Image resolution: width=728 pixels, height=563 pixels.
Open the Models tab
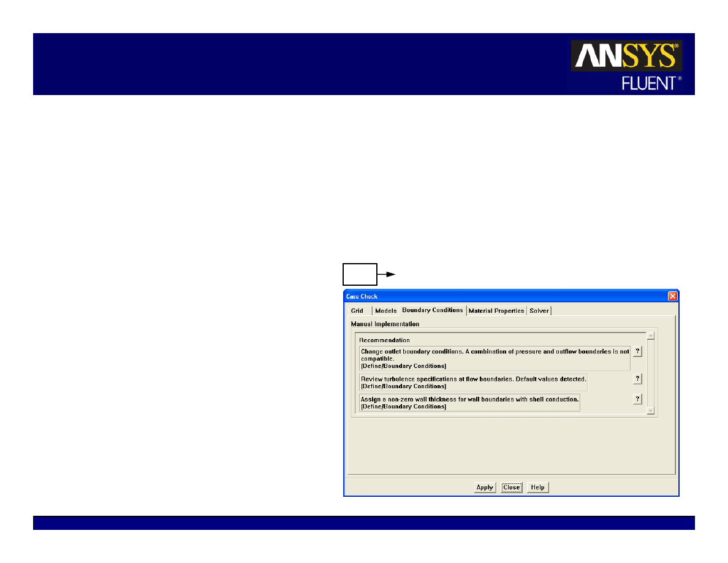point(385,311)
